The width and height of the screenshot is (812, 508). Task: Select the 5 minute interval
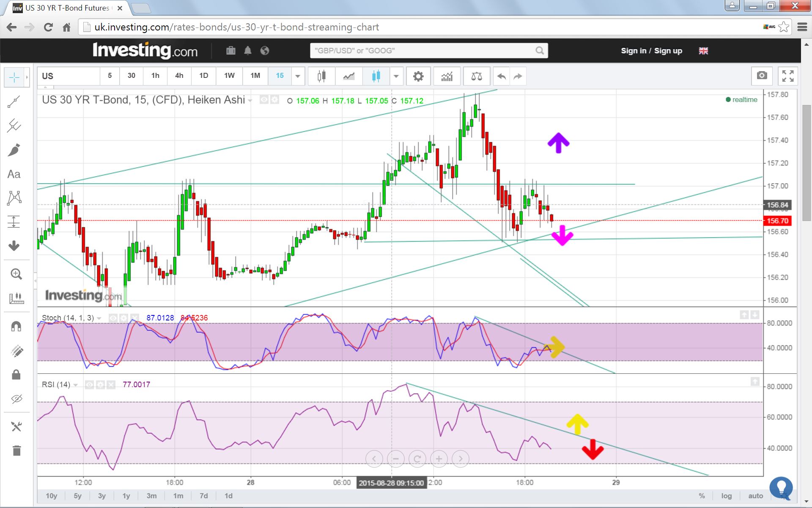point(110,76)
